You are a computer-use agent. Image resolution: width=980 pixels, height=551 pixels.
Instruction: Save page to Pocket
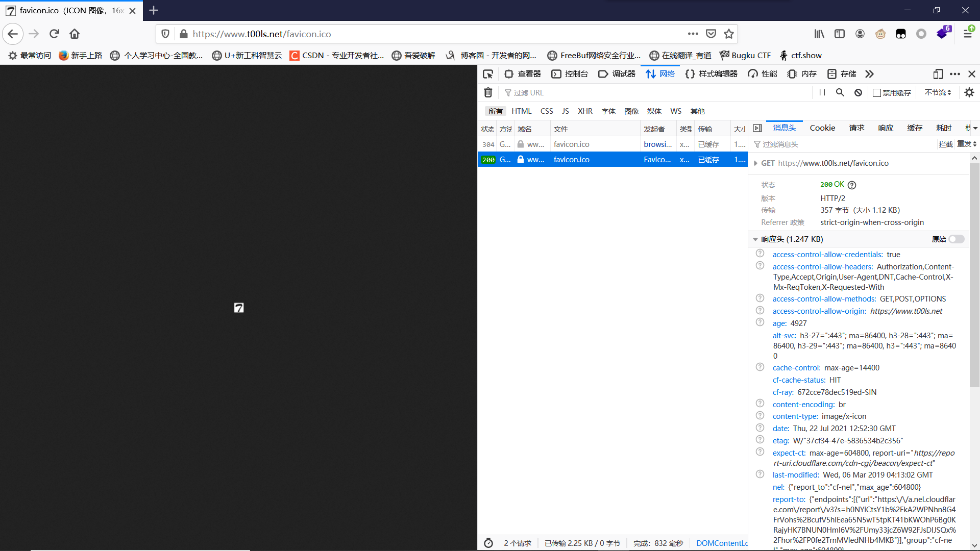(710, 34)
